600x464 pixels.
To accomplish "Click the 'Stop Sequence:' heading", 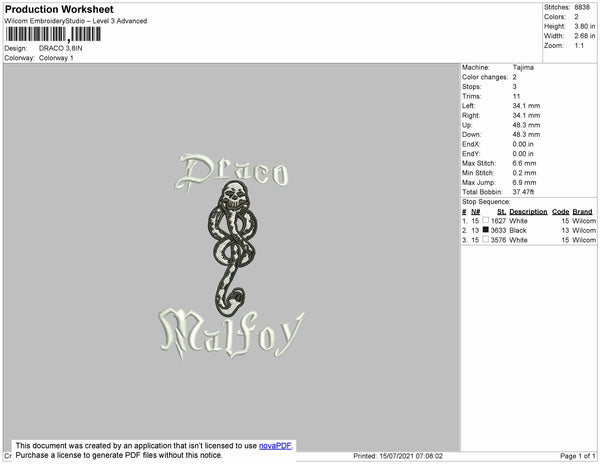I will (x=486, y=202).
